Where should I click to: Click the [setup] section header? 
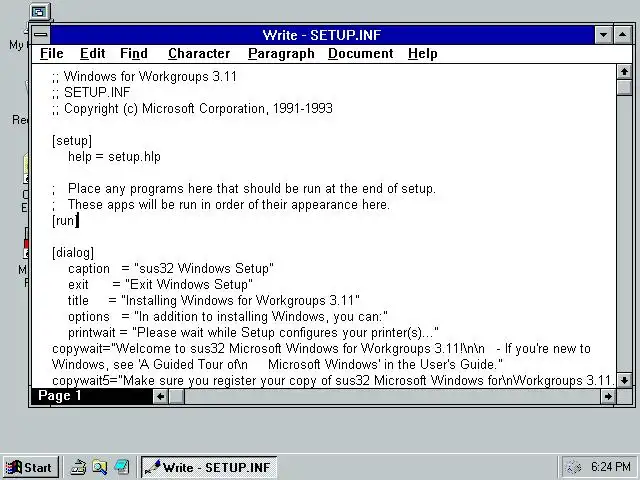coord(72,140)
